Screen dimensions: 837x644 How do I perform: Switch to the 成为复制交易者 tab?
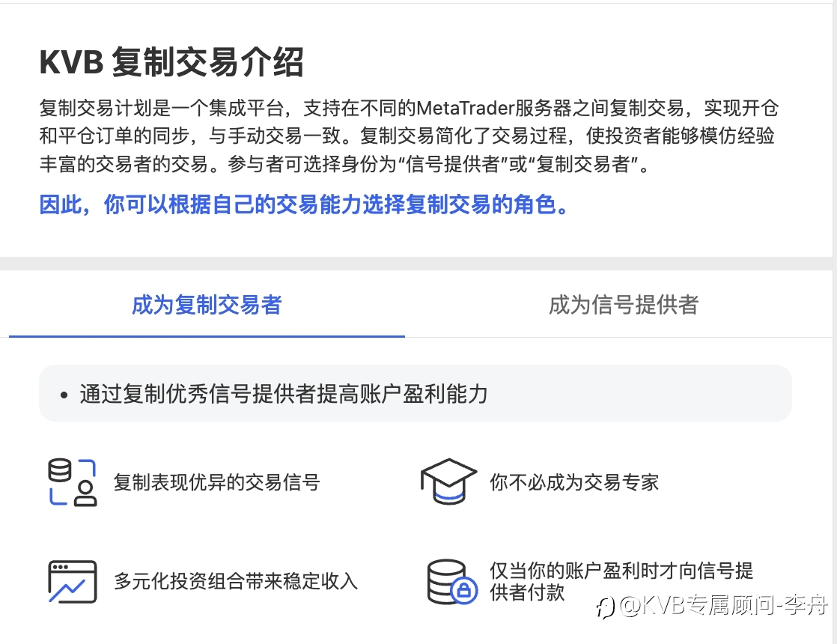(207, 305)
